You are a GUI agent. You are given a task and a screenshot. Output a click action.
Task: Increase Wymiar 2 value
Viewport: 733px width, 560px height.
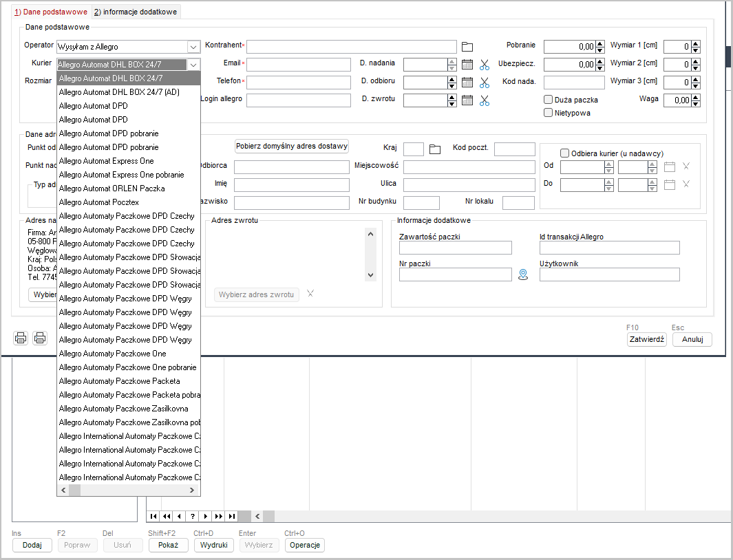(696, 62)
